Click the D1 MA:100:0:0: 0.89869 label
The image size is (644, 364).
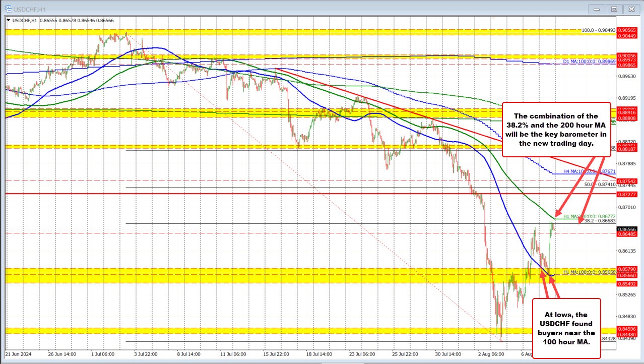tap(589, 61)
